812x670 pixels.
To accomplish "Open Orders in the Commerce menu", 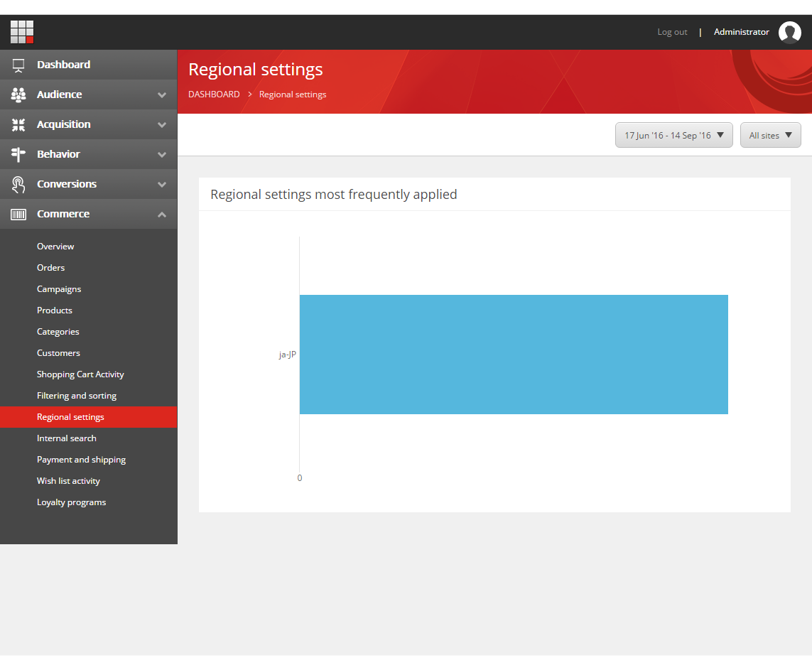I will point(50,268).
